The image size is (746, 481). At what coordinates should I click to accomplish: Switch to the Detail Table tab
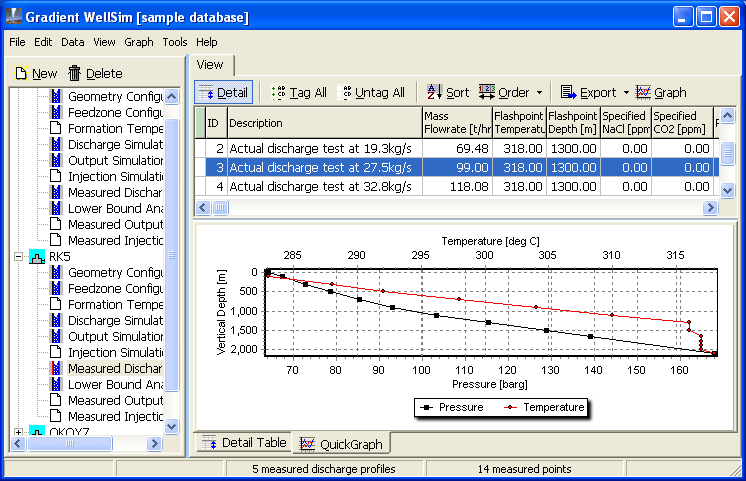click(244, 443)
